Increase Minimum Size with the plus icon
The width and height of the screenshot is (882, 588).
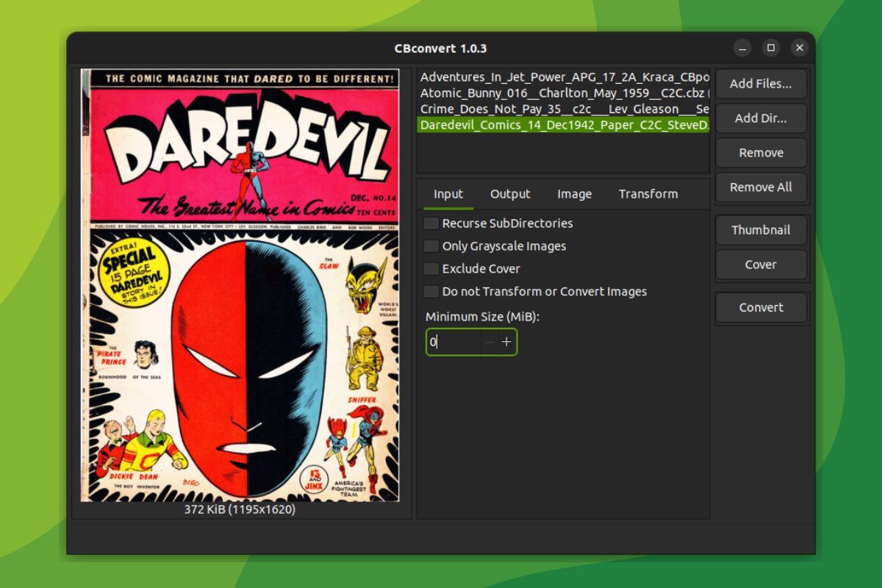click(506, 342)
